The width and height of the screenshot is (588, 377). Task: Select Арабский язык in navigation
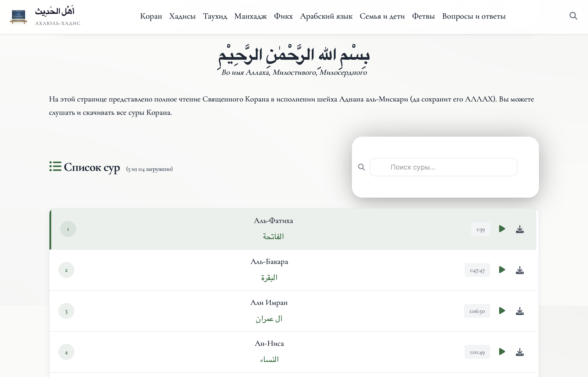(326, 16)
